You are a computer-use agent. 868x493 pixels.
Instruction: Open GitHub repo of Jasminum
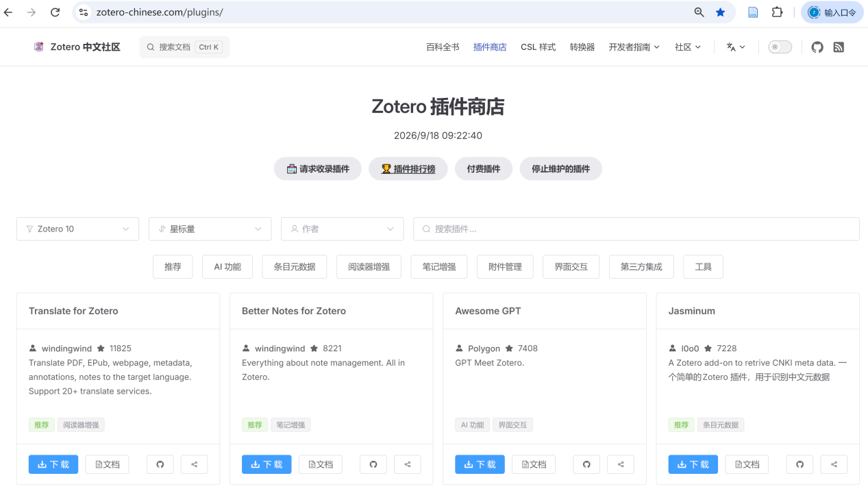pos(799,464)
